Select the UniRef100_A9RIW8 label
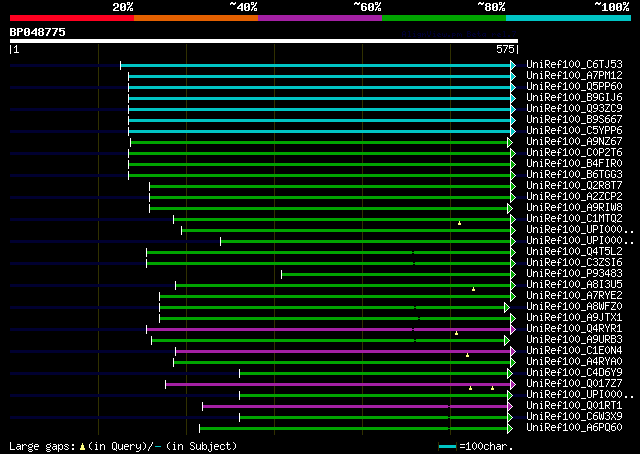The image size is (640, 454). click(x=574, y=207)
